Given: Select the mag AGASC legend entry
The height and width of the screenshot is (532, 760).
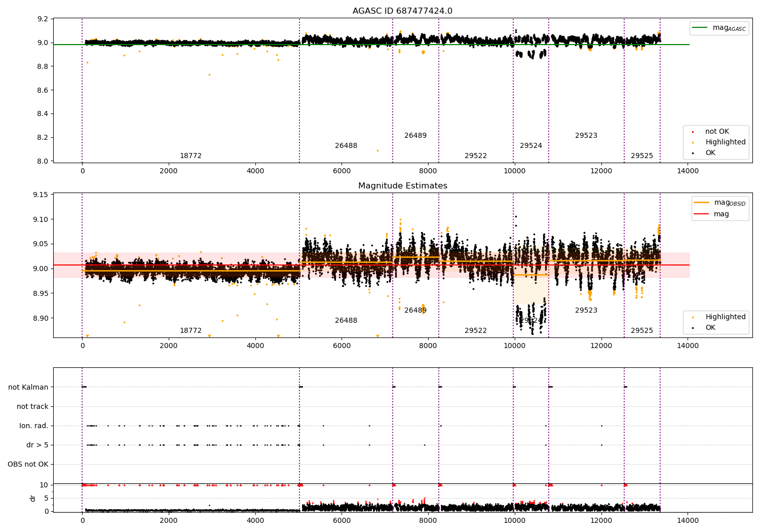Looking at the screenshot, I should [x=719, y=28].
